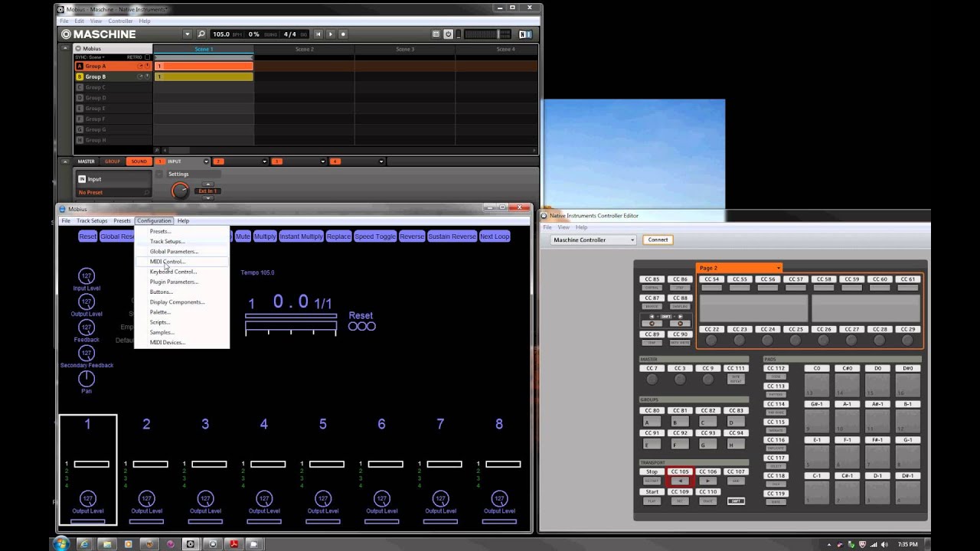Click the arrow above Ext In 1
Viewport: 980px width, 551px height.
click(x=207, y=184)
